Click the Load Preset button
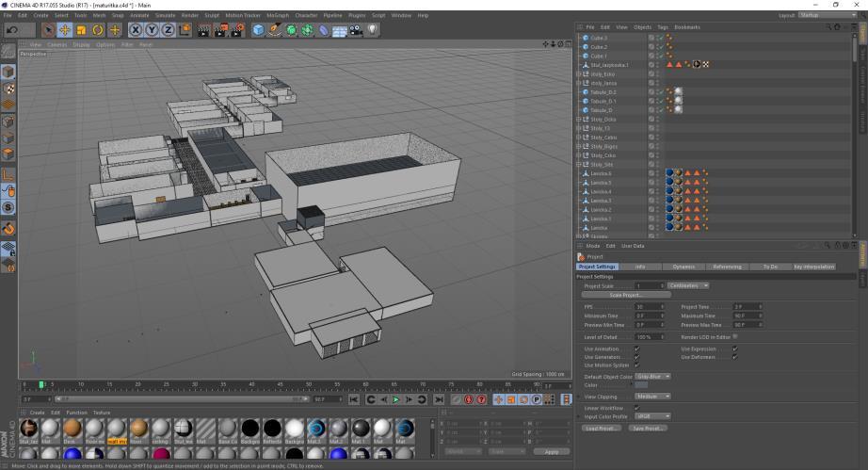This screenshot has width=868, height=470. pos(602,429)
